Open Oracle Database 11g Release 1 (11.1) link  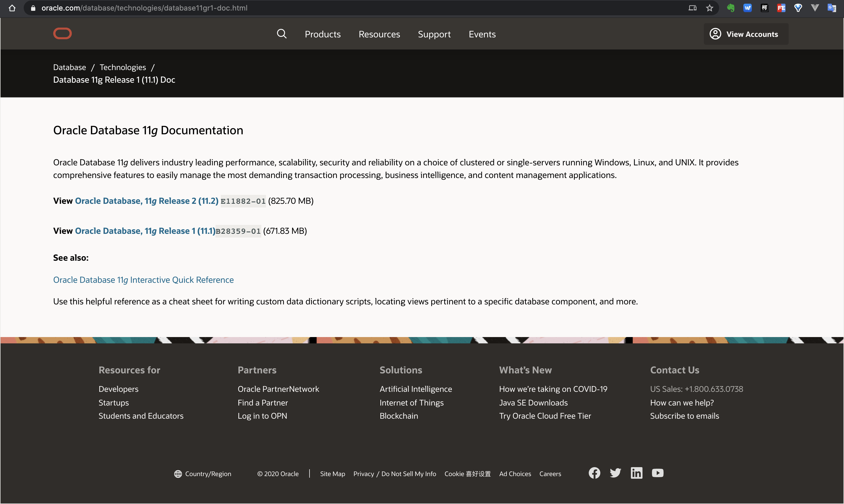click(145, 231)
